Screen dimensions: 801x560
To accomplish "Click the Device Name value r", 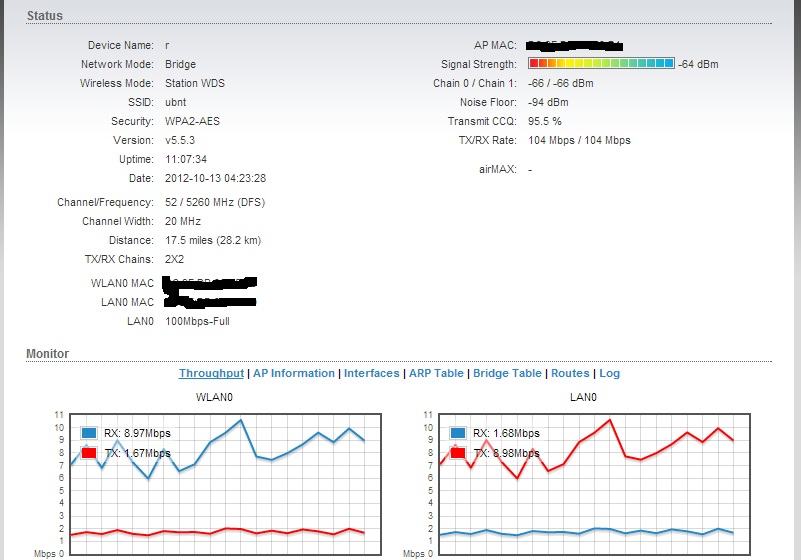I will click(x=167, y=45).
